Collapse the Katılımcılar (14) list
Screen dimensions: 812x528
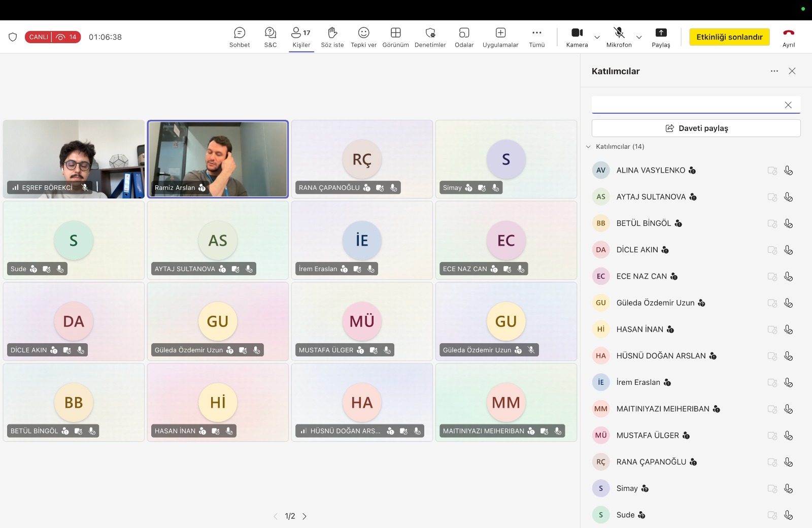click(x=589, y=147)
